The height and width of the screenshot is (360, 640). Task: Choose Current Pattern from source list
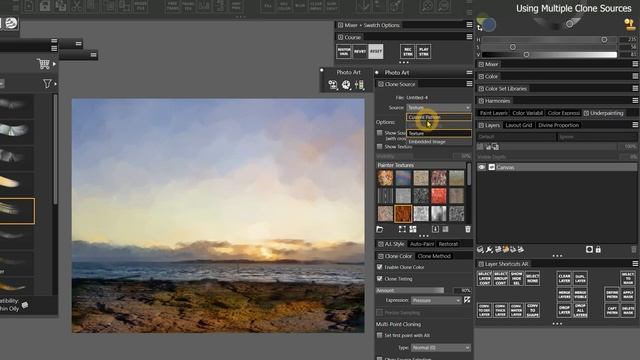coord(439,117)
